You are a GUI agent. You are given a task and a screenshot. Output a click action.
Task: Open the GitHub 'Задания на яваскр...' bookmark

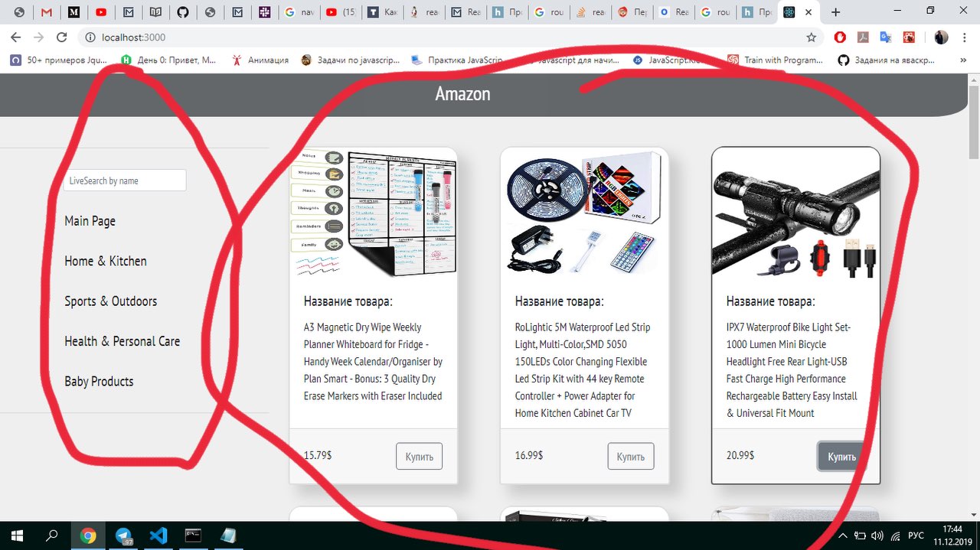point(886,60)
